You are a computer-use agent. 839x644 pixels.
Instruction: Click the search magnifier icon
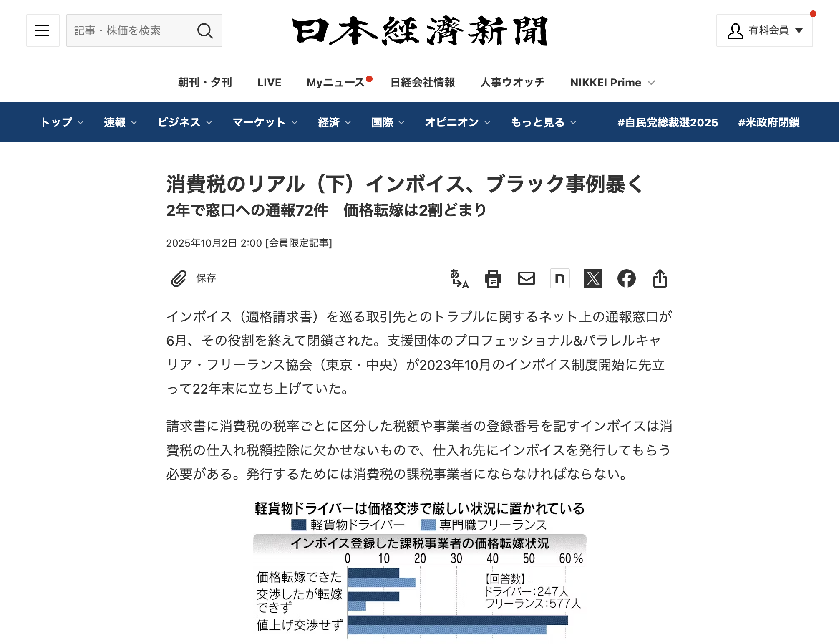pos(204,30)
